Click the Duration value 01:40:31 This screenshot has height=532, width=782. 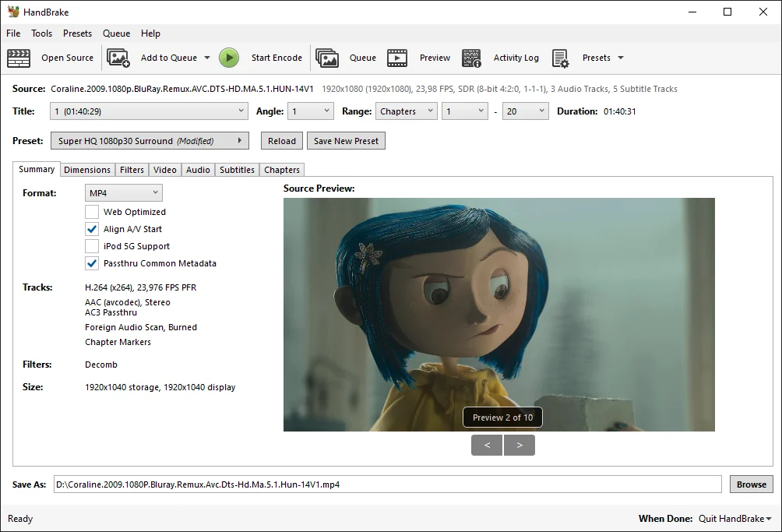619,111
